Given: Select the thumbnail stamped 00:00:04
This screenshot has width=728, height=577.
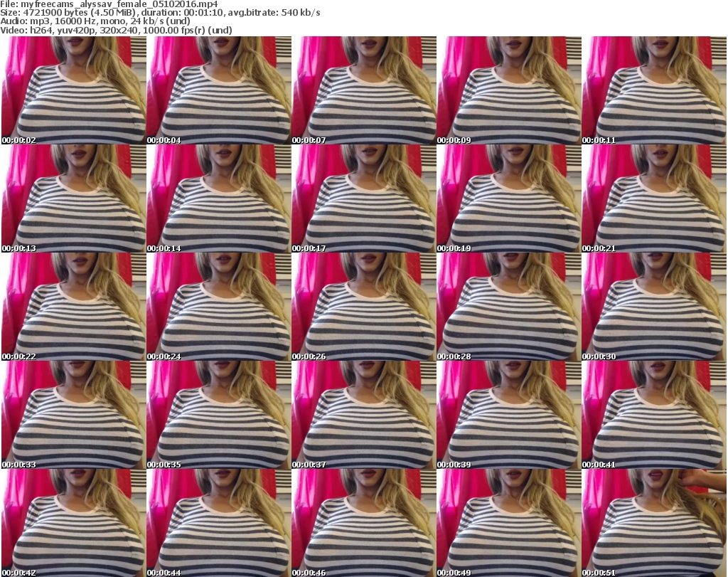Looking at the screenshot, I should tap(219, 90).
